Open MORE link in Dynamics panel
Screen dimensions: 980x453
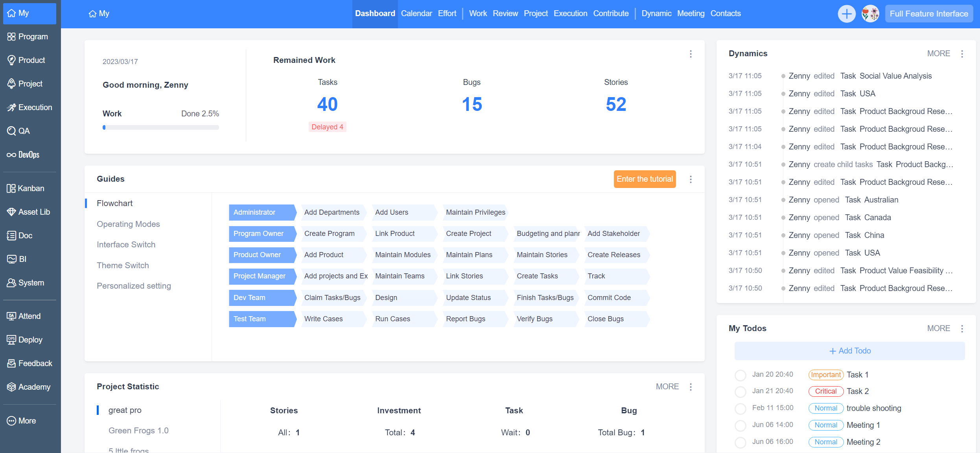(x=938, y=53)
